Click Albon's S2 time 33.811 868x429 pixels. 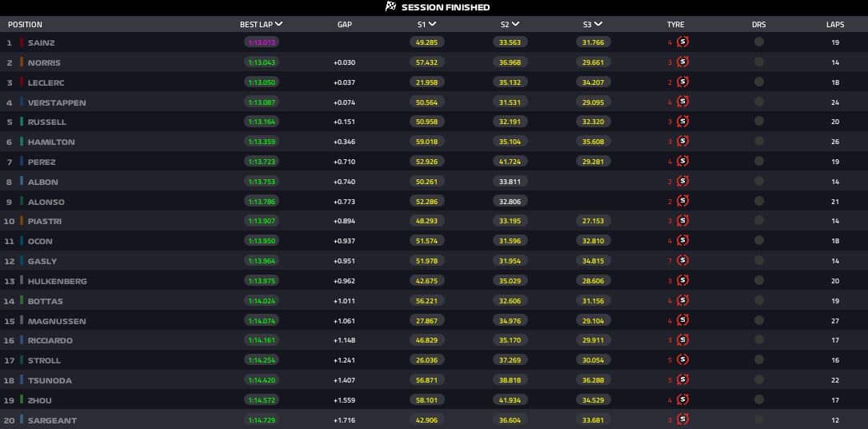pyautogui.click(x=510, y=181)
